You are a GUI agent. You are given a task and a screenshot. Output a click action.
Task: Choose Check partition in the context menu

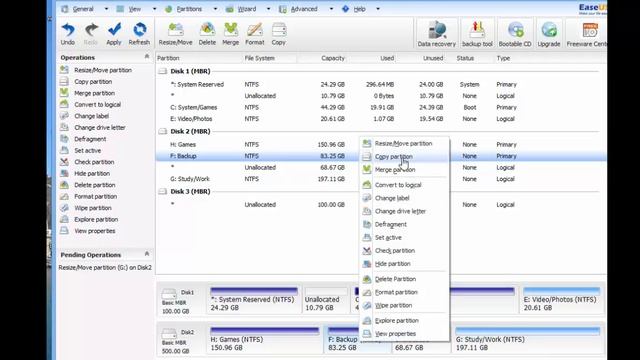coord(404,251)
